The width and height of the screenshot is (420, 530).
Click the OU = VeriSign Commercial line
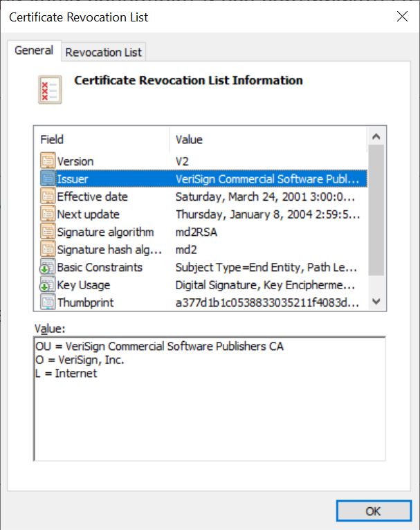pos(159,346)
